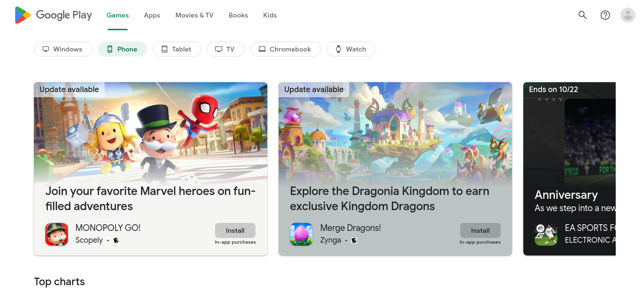Open the Movies & TV tab

194,15
